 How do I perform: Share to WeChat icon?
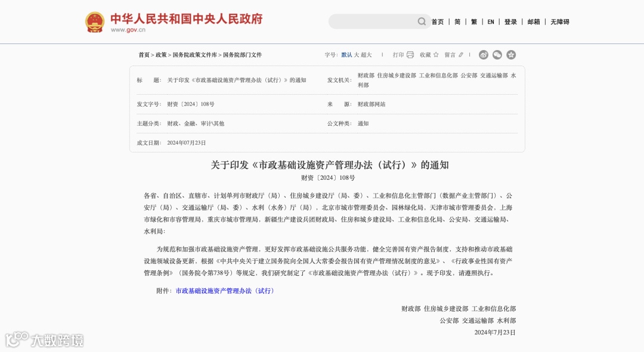(x=497, y=55)
